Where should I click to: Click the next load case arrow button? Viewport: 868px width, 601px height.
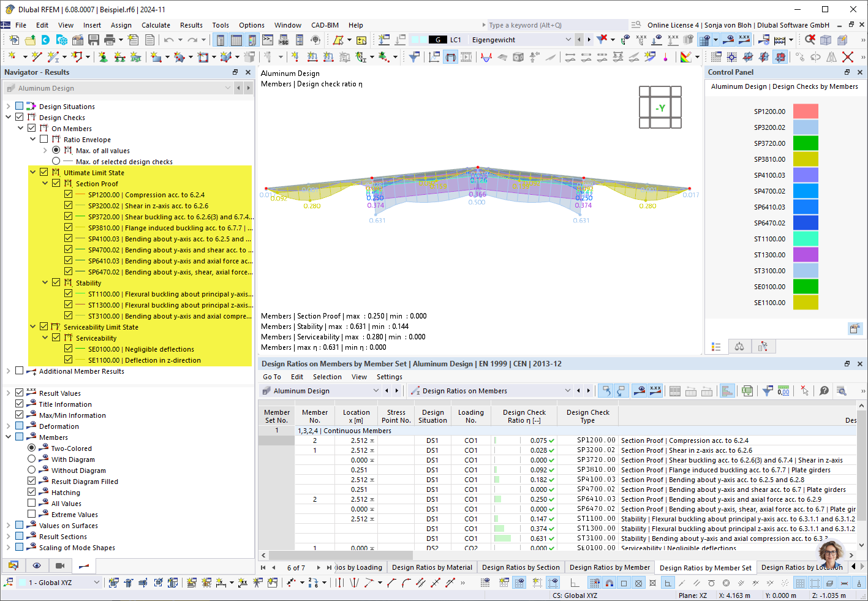589,40
